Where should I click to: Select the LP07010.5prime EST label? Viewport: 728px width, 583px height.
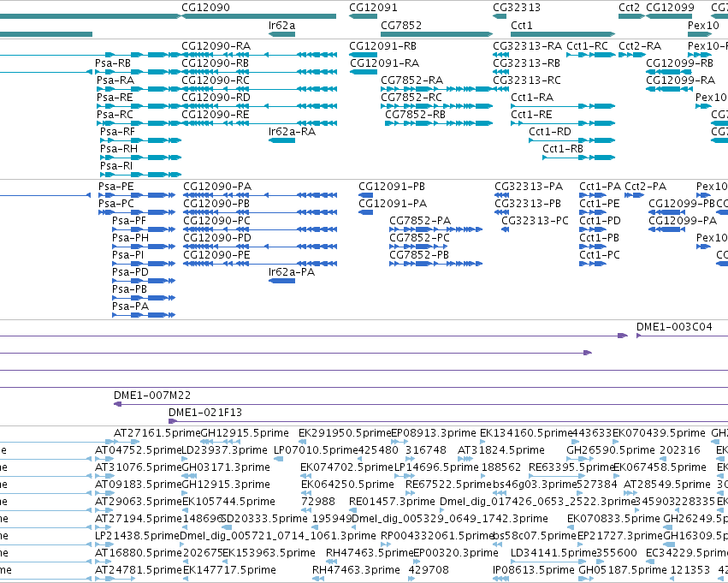pyautogui.click(x=316, y=450)
